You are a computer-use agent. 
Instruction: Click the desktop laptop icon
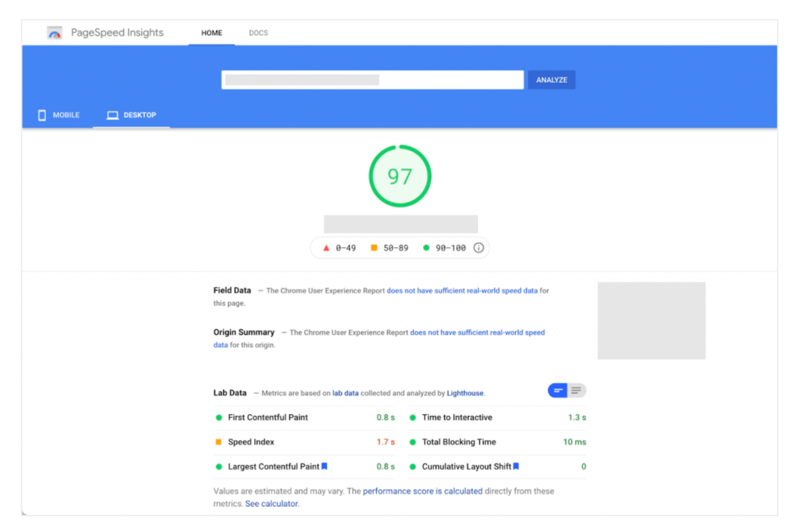[x=112, y=115]
